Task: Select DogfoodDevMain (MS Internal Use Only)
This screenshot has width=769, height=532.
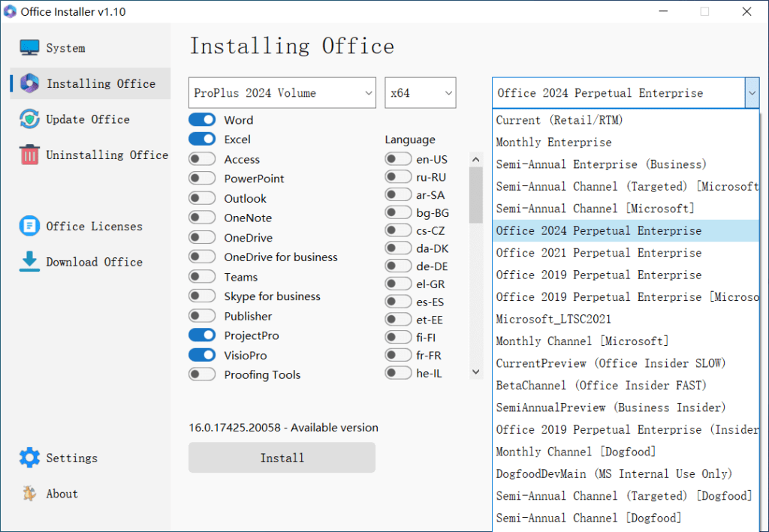Action: click(x=626, y=473)
